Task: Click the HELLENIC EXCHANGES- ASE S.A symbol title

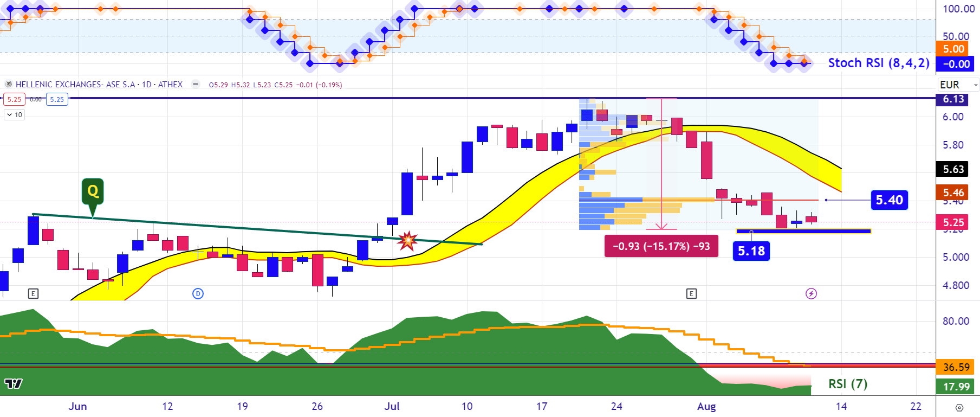Action: [x=75, y=85]
